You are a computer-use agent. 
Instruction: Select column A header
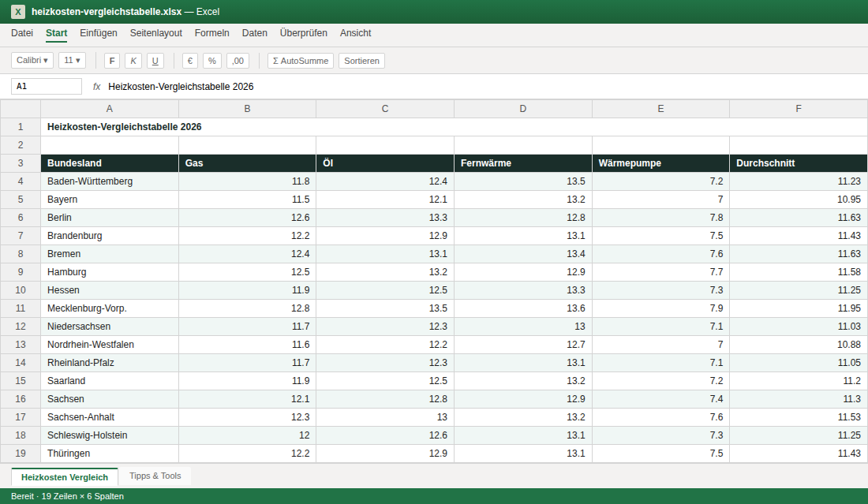pos(110,109)
